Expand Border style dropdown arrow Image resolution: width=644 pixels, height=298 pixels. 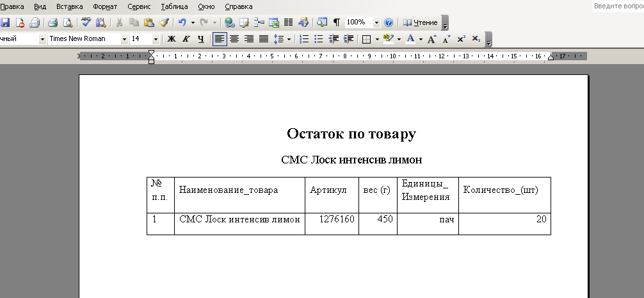[377, 39]
